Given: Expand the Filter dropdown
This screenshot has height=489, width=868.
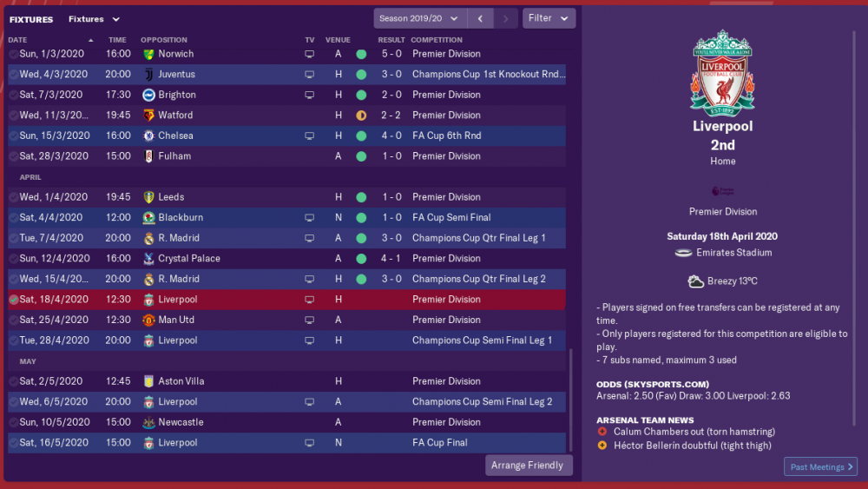Looking at the screenshot, I should (549, 18).
